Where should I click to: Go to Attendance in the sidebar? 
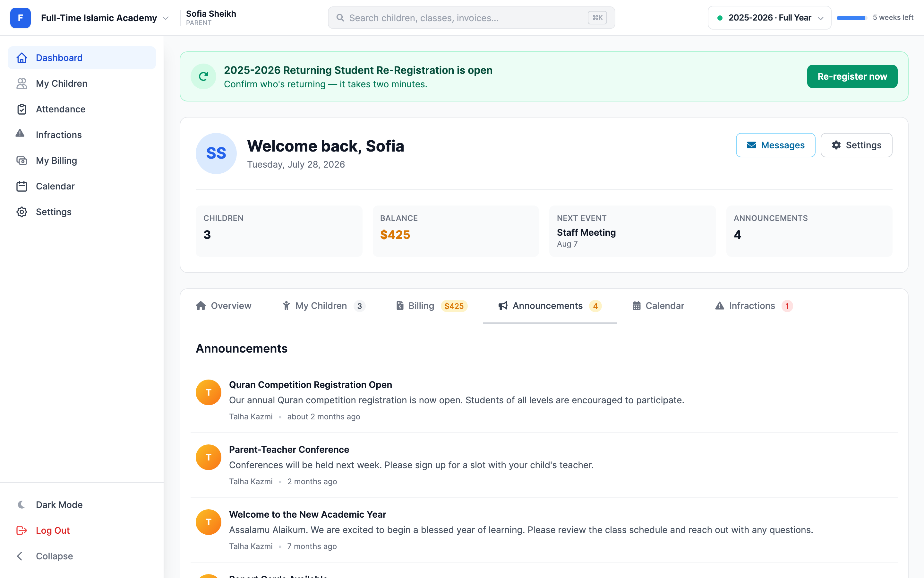click(x=82, y=109)
